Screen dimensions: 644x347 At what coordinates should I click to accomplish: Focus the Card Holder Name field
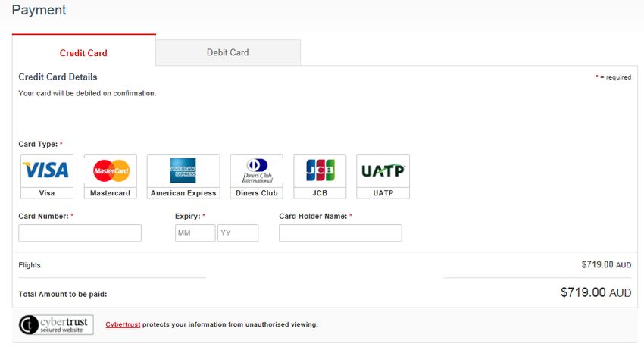point(340,233)
